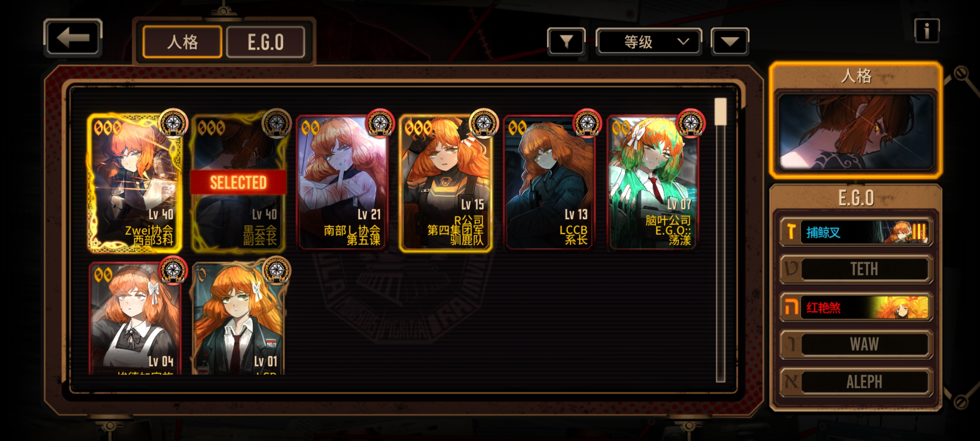Screen dimensions: 980x441
Task: Select the 南部L协会第五课 Lv 21 card
Action: click(x=342, y=183)
